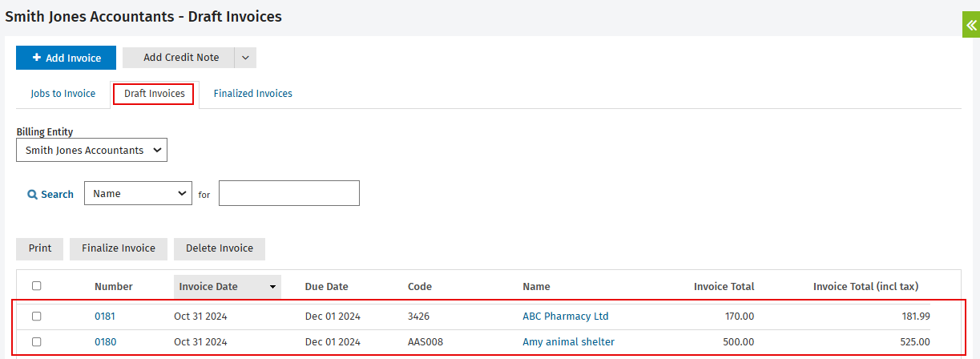Click invoice total 500.00
Image resolution: width=980 pixels, height=359 pixels.
coord(740,342)
